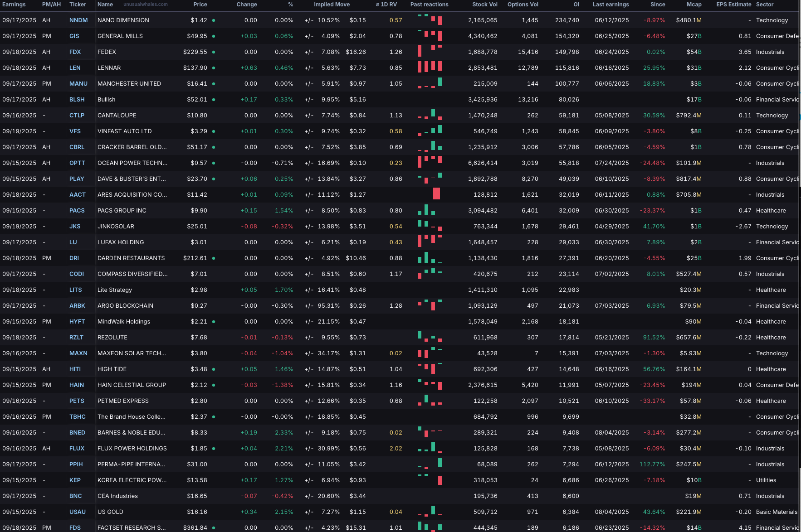The width and height of the screenshot is (801, 532).
Task: Click NANO DIMENSION open interest 234,740
Action: [x=567, y=20]
